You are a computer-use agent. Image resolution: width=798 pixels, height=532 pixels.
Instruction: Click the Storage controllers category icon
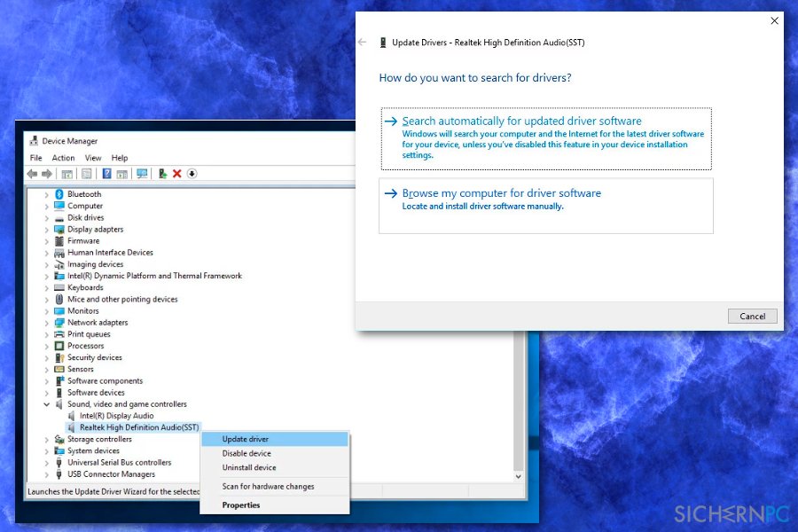(x=59, y=439)
